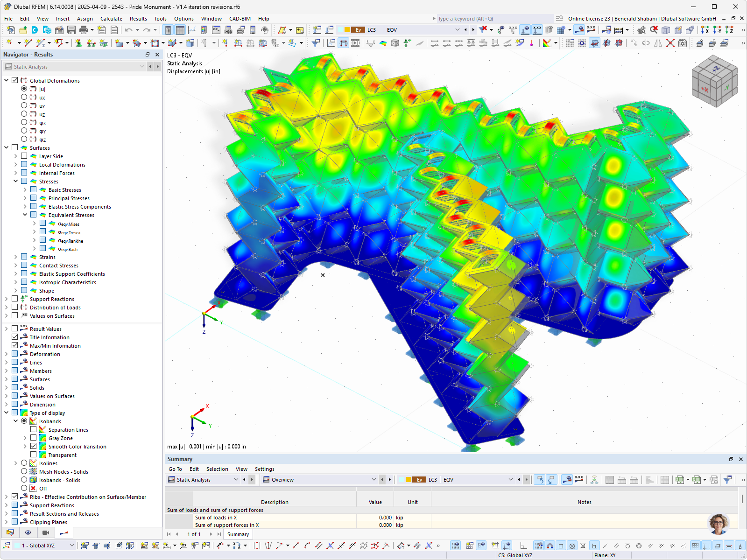Click the View in Z direction icon
747x560 pixels.
point(729,30)
